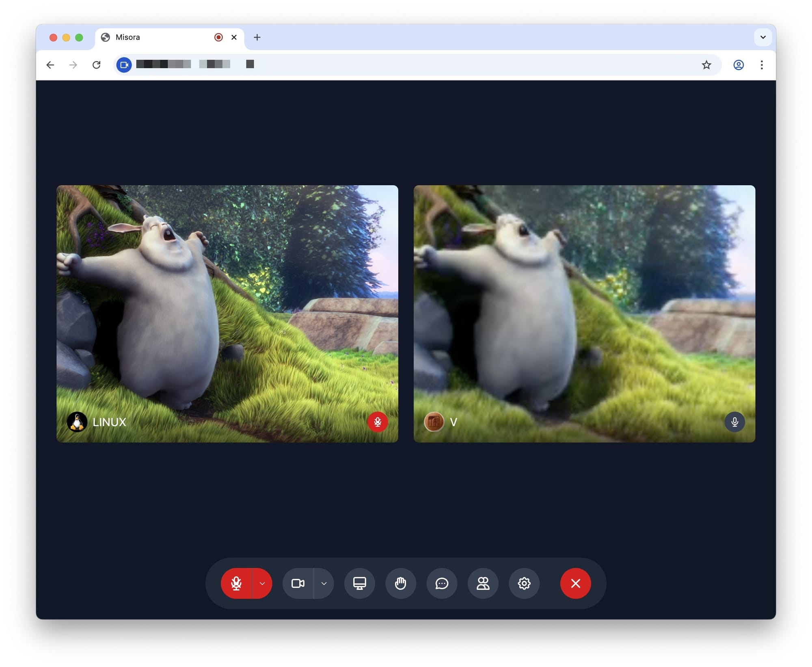Raise hand using the hand icon

401,583
